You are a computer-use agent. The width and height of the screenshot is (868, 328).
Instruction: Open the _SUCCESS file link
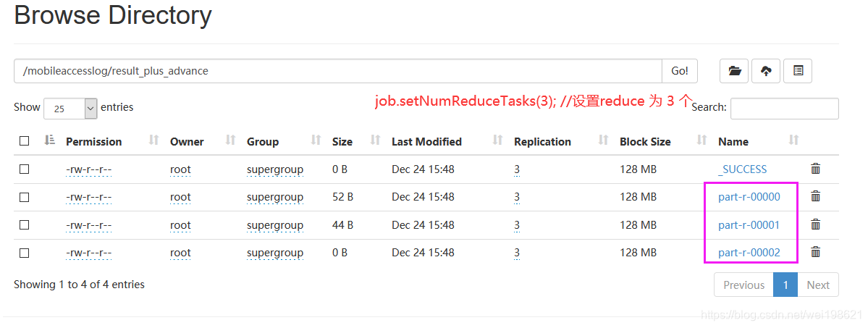tap(742, 169)
